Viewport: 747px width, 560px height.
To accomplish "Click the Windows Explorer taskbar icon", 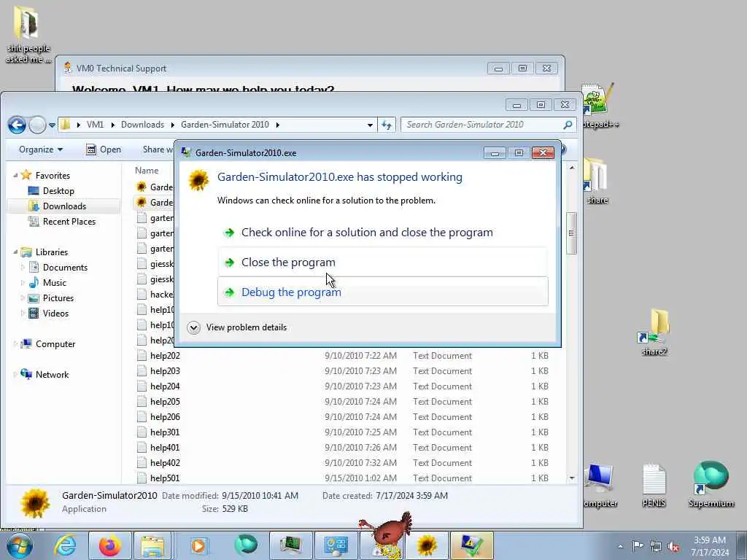I will (x=152, y=545).
